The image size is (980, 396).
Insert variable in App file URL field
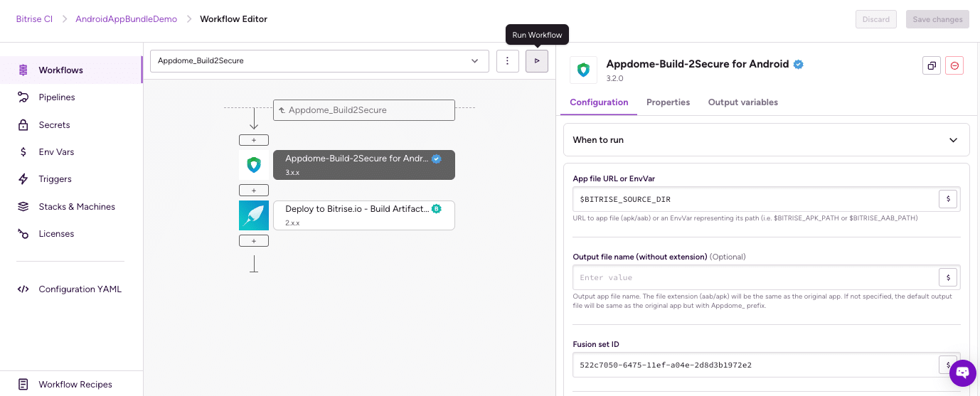[x=947, y=199]
